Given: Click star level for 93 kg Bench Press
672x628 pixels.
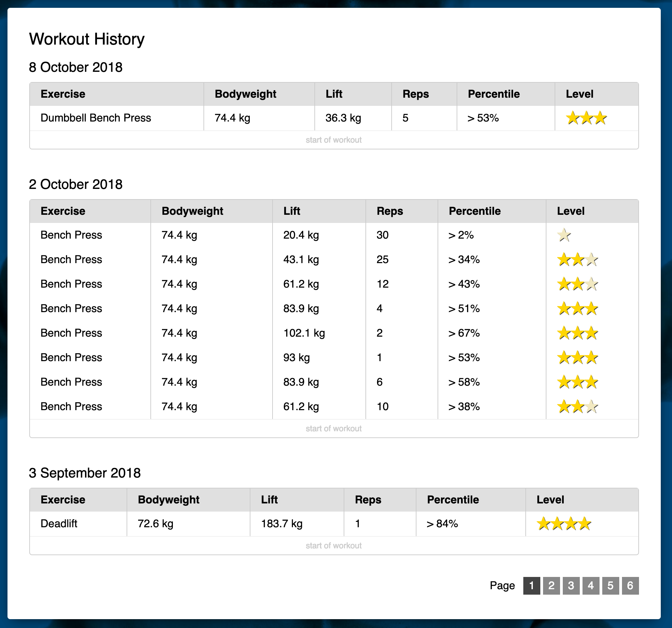Looking at the screenshot, I should pyautogui.click(x=577, y=358).
